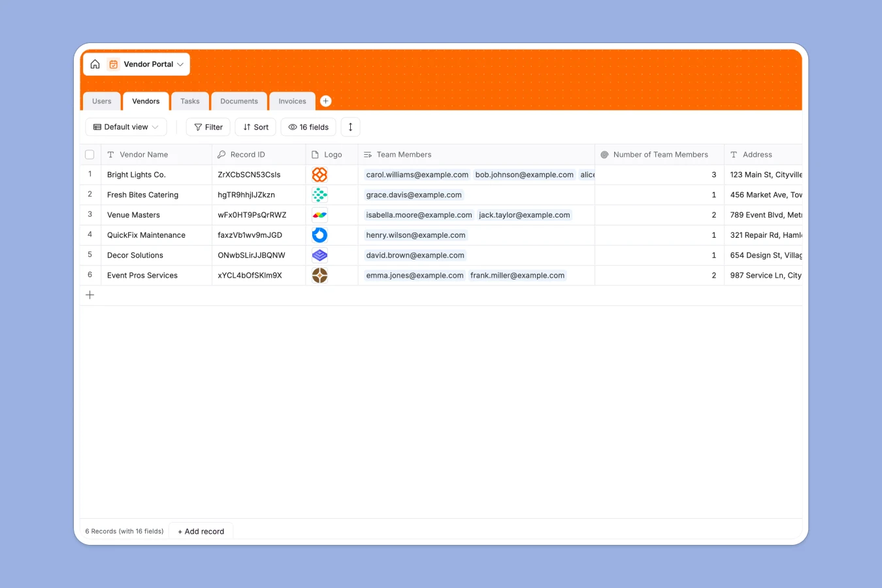Click the Team Members field type icon
Image resolution: width=882 pixels, height=588 pixels.
click(368, 154)
